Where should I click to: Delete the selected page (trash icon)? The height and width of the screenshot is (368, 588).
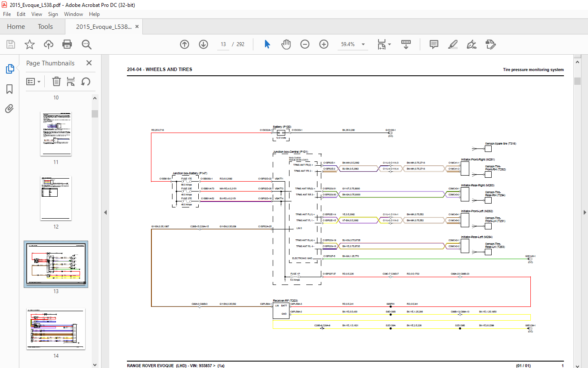pos(56,81)
